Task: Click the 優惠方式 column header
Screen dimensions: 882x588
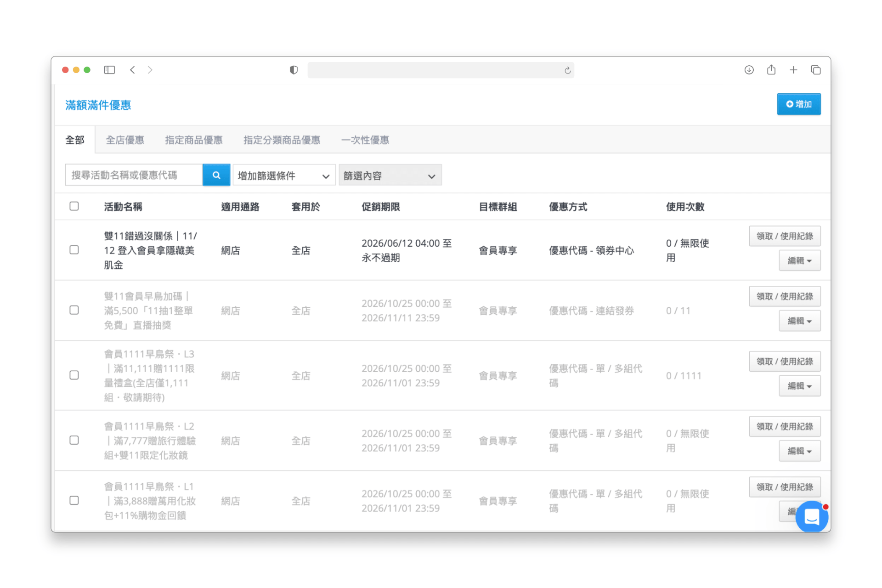Action: tap(568, 207)
